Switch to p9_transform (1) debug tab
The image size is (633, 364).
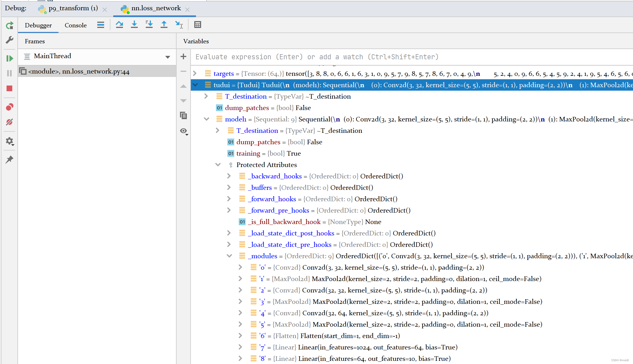tap(73, 8)
